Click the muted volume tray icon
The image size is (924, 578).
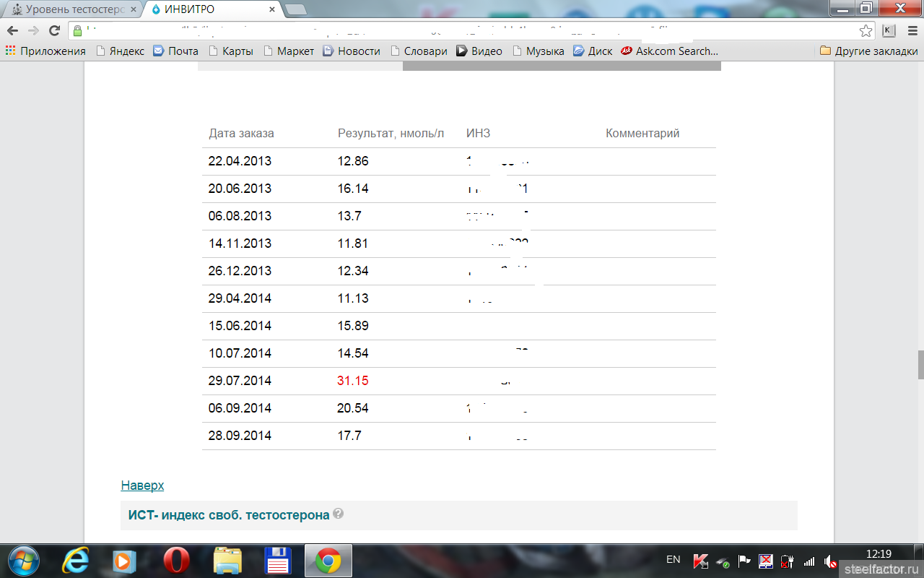coord(830,561)
